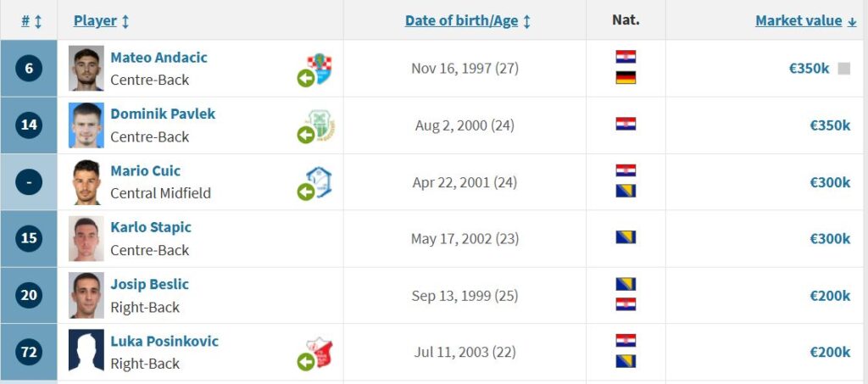Click Croatian flag in Dominik Pavlek's row
The image size is (868, 384).
[x=626, y=124]
